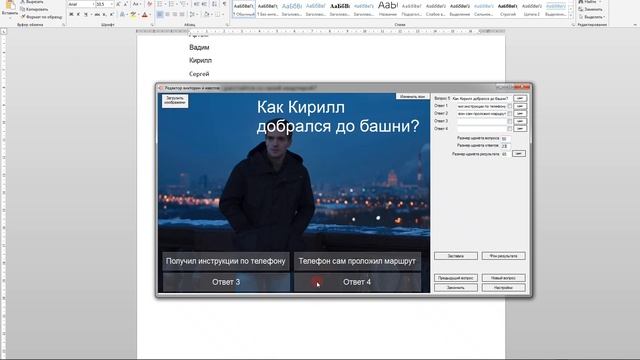
Task: Open the font size combo box
Action: [x=104, y=4]
